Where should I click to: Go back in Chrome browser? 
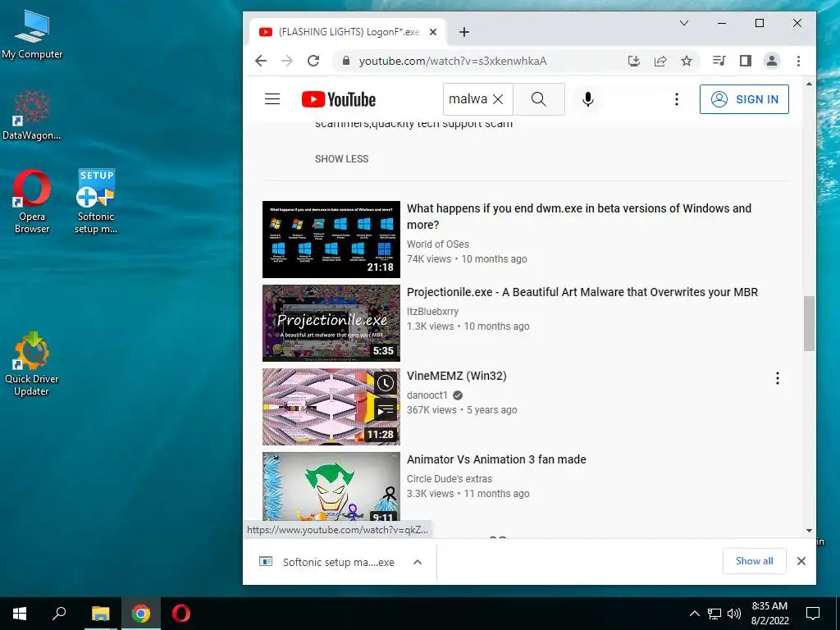pos(261,61)
